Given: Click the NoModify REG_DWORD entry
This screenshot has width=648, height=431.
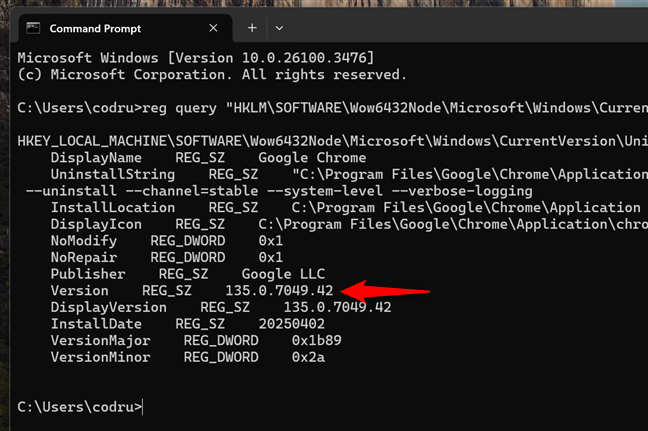Looking at the screenshot, I should (167, 241).
